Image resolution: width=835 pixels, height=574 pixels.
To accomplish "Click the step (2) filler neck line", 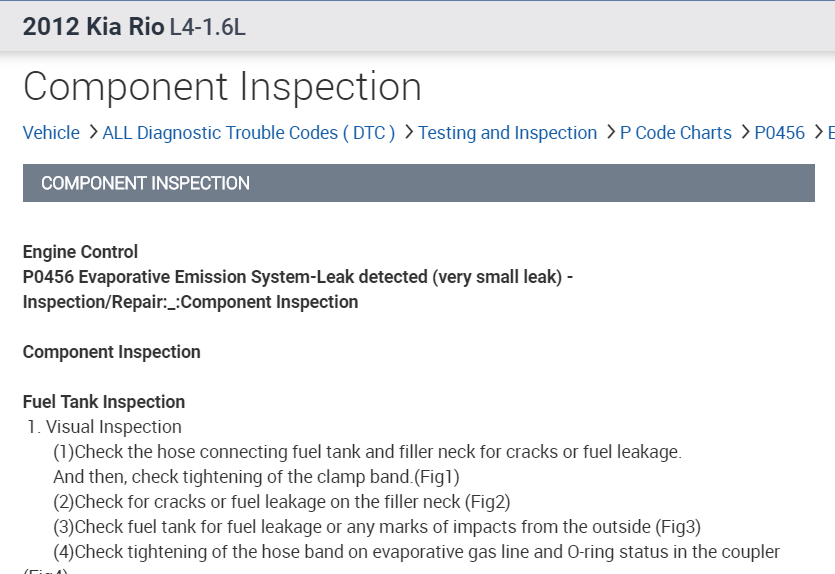I will pos(282,502).
